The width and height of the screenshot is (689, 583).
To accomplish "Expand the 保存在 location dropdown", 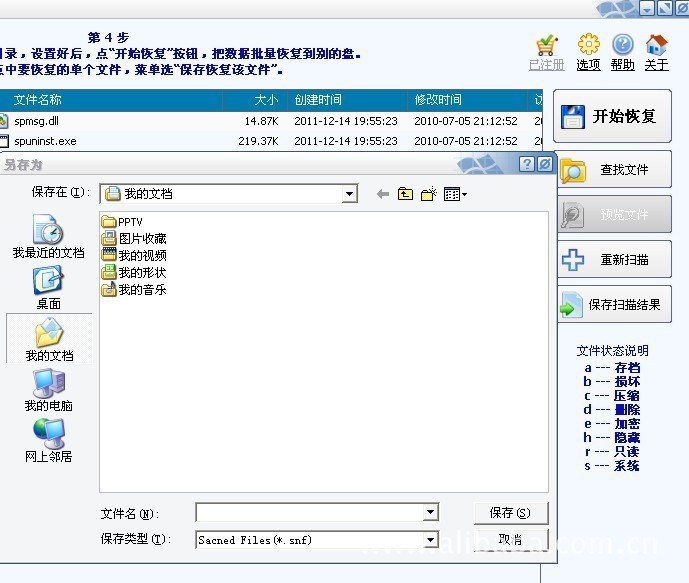I will [x=349, y=194].
